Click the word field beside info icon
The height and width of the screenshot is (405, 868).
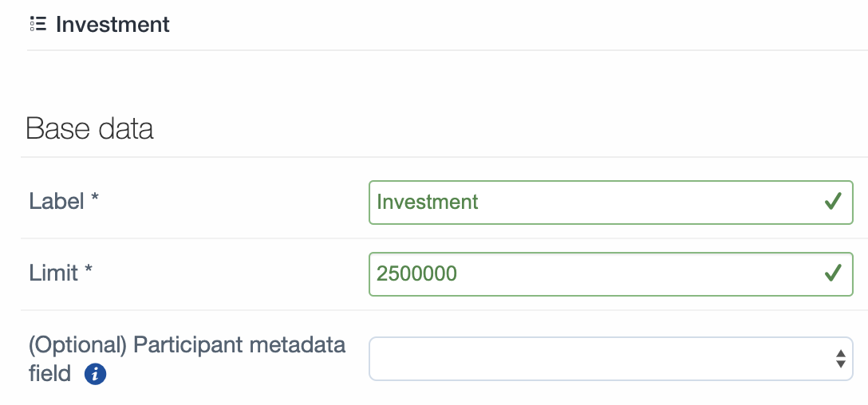49,374
